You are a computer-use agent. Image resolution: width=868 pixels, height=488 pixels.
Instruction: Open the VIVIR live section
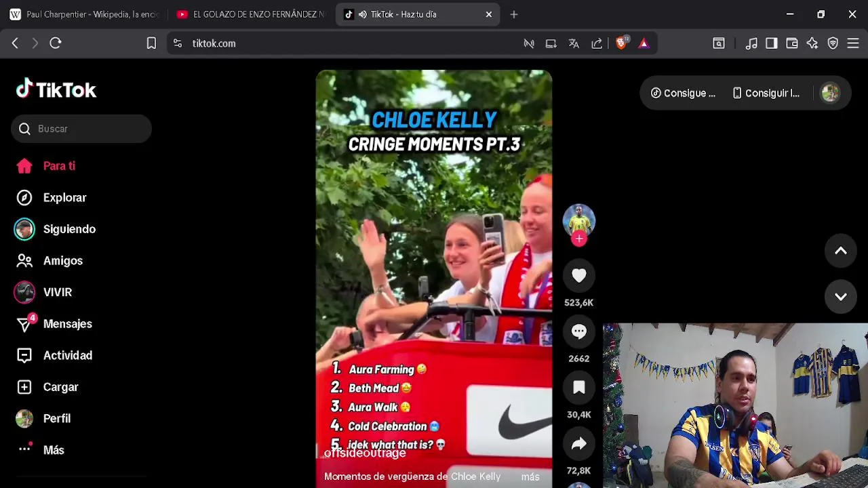tap(44, 292)
